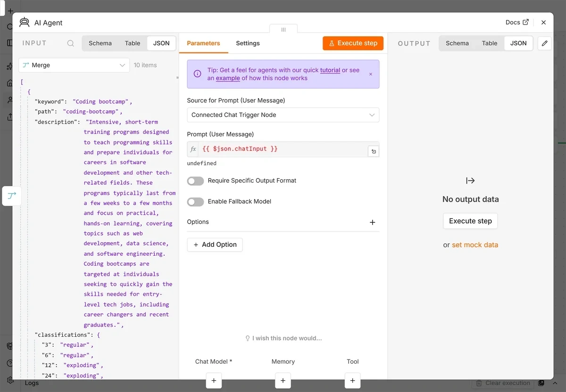
Task: Switch to Settings tab
Action: [248, 43]
